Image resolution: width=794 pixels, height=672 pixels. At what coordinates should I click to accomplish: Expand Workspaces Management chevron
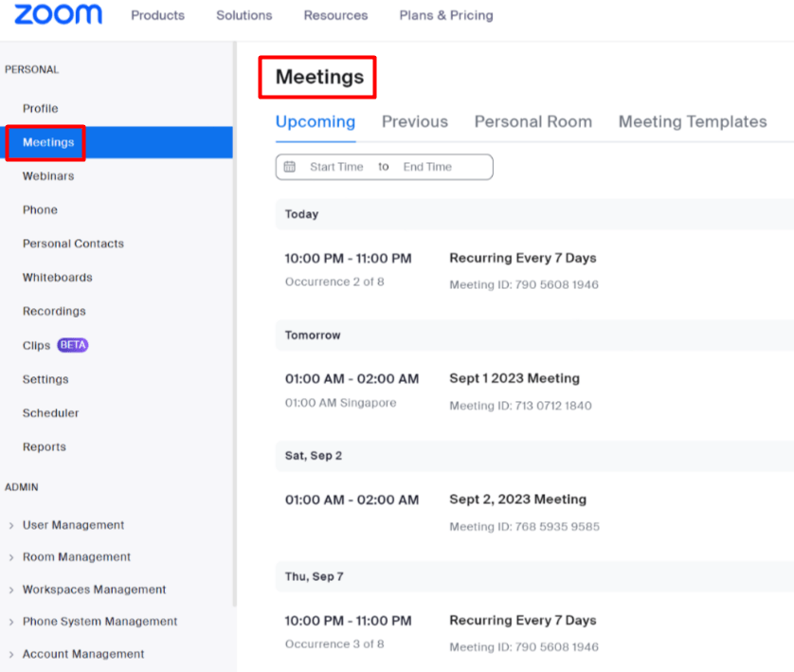(x=11, y=590)
